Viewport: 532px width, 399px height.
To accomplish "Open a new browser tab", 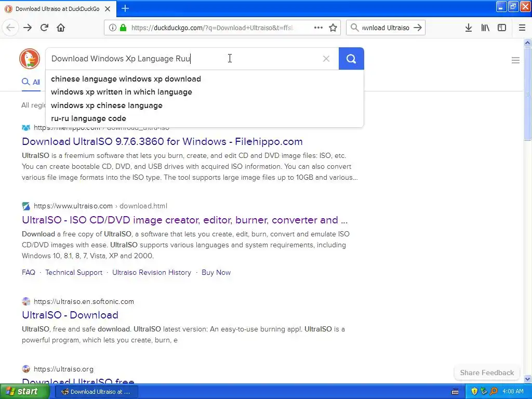I will [125, 8].
